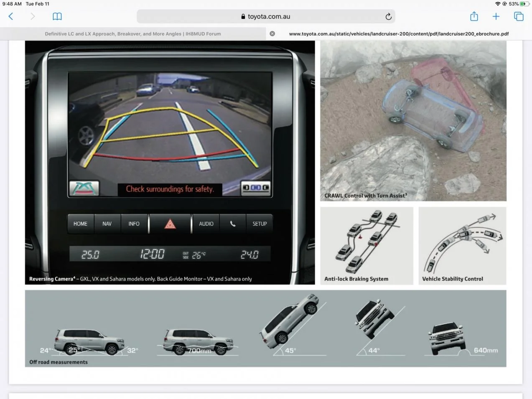Image resolution: width=532 pixels, height=399 pixels.
Task: Tap the battery indicator icon
Action: (525, 4)
